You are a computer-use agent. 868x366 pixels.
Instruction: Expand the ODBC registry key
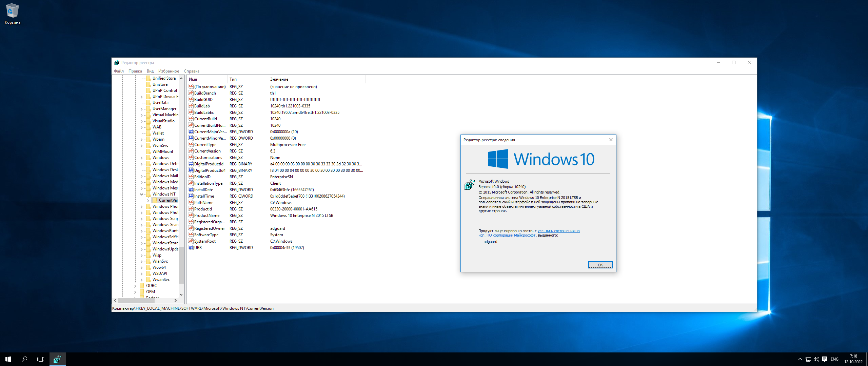pyautogui.click(x=135, y=286)
